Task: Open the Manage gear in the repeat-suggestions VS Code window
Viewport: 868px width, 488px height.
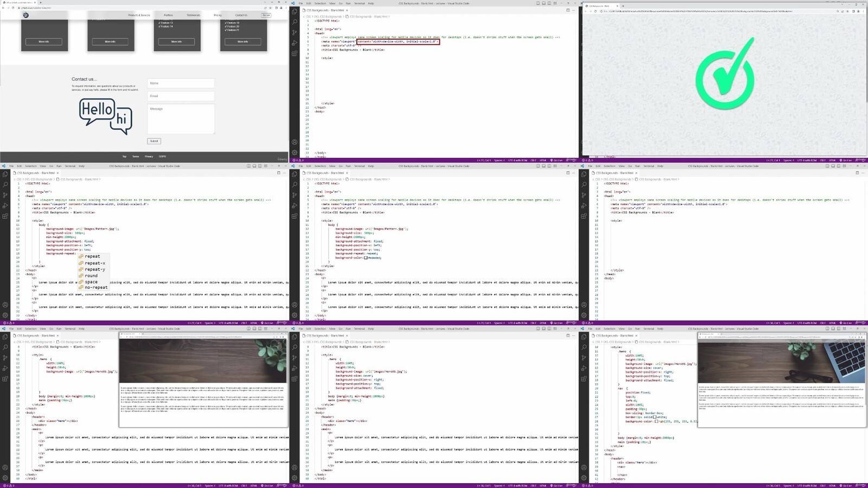Action: (x=5, y=315)
